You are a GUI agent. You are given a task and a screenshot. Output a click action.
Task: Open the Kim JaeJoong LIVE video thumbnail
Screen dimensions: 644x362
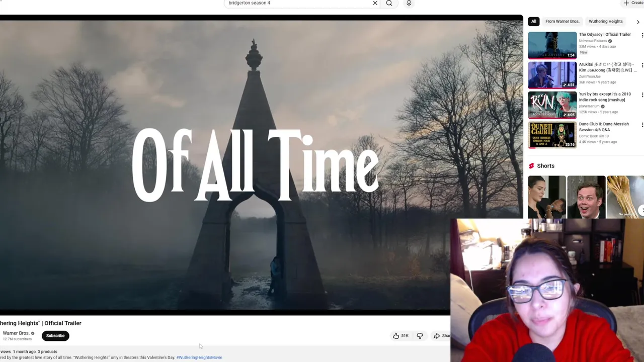[x=552, y=75]
